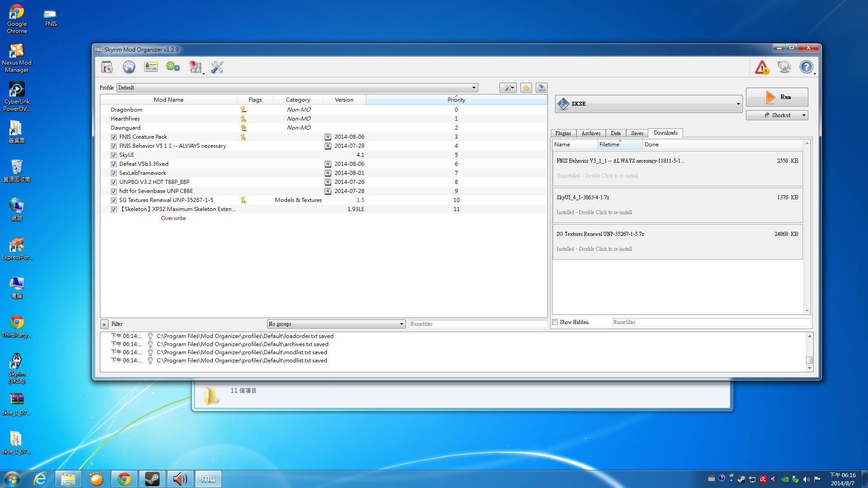Select the Downloads tab
868x488 pixels.
(x=665, y=133)
